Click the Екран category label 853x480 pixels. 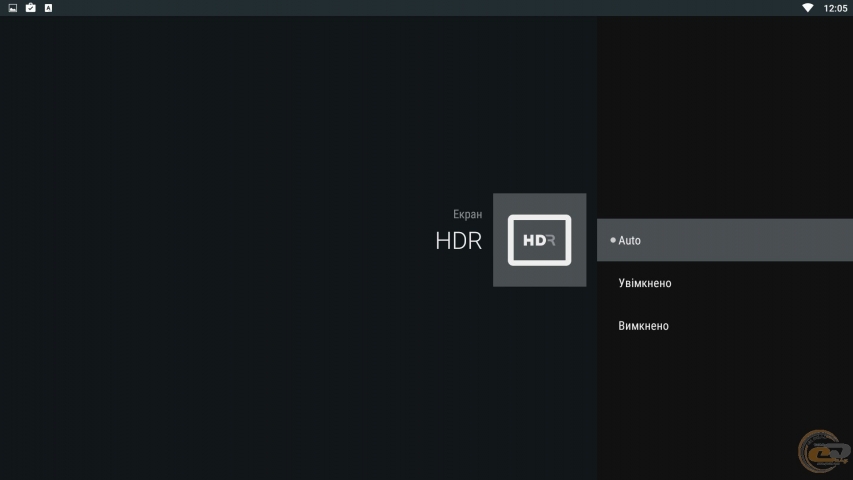click(x=467, y=214)
